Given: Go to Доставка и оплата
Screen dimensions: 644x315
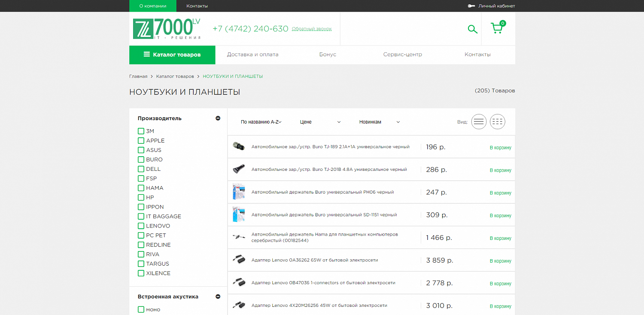Looking at the screenshot, I should [x=252, y=55].
